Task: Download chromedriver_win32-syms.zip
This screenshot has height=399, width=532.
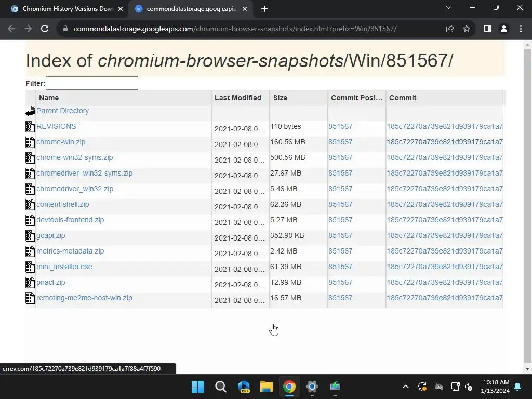Action: coord(85,174)
